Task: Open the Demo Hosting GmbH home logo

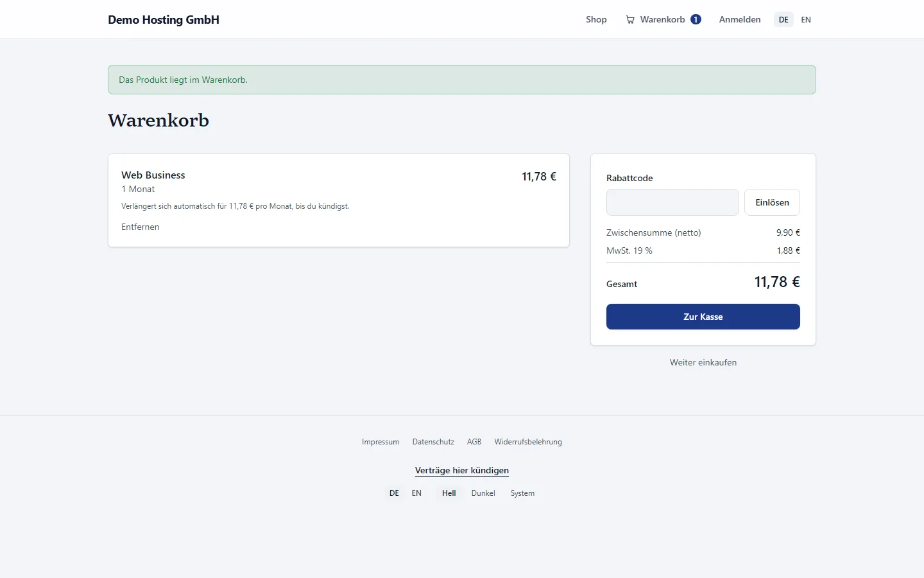Action: 164,20
